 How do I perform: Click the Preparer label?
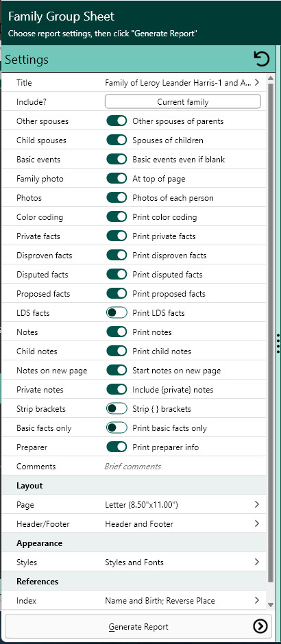pyautogui.click(x=32, y=447)
